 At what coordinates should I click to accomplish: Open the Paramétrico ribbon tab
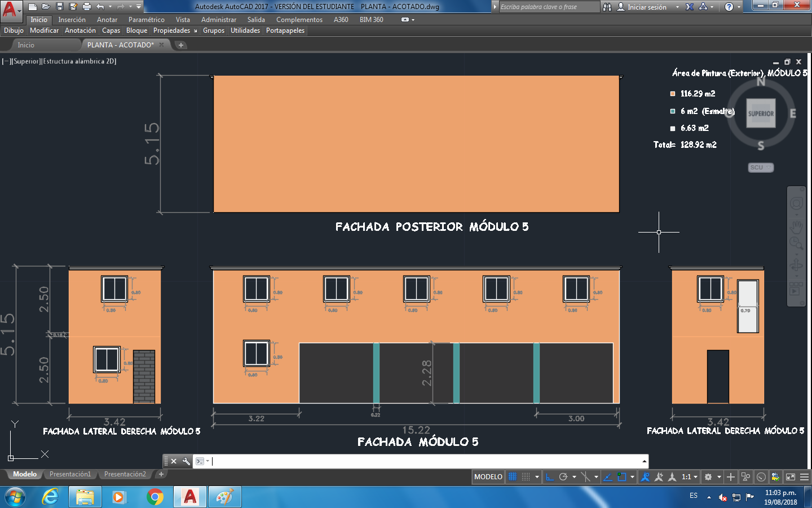click(147, 20)
